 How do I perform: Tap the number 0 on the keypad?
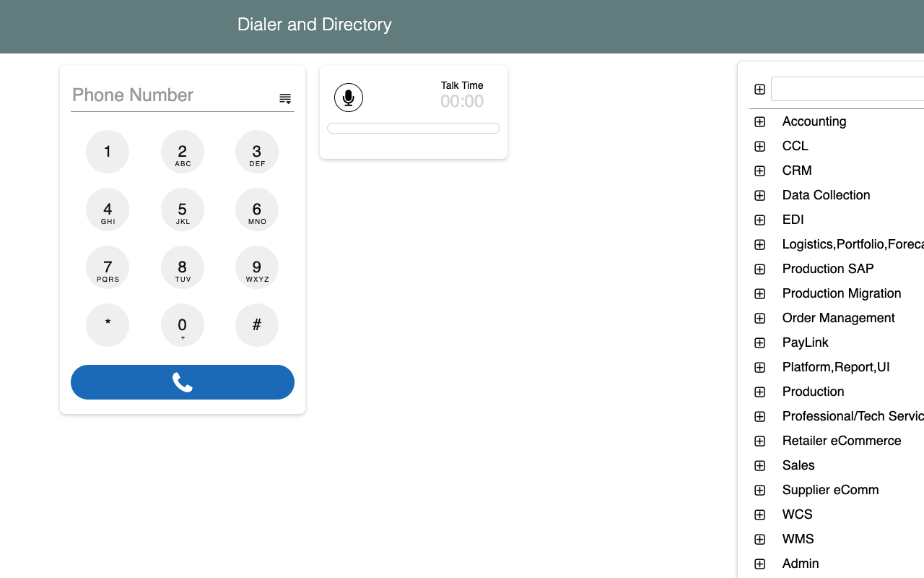[182, 325]
